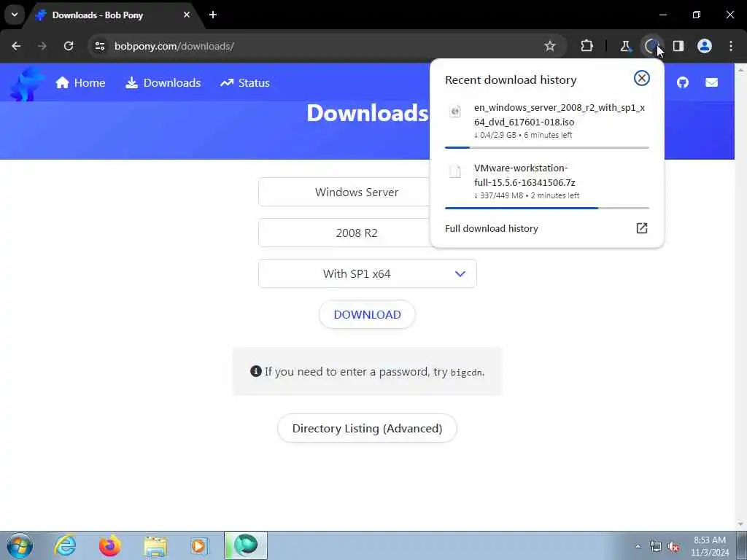Click the VMware-workstation-full-15.5.6 file name

click(x=525, y=175)
